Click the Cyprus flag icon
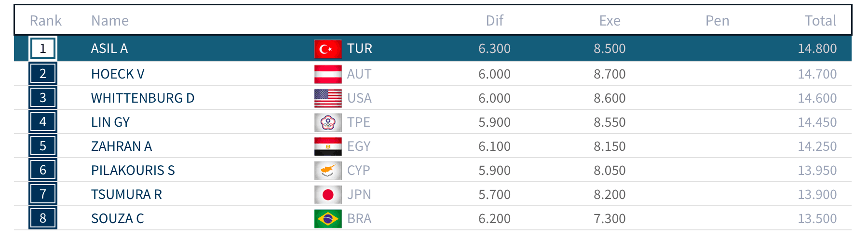This screenshot has width=868, height=239. pyautogui.click(x=328, y=171)
